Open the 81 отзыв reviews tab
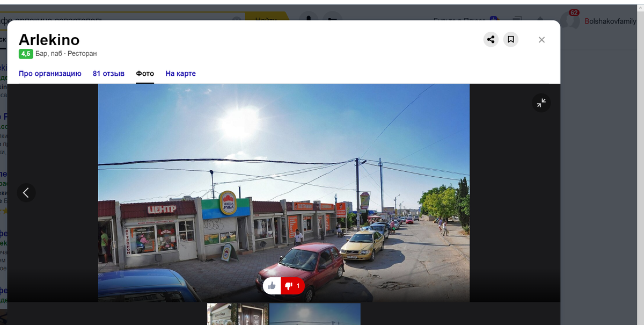Viewport: 644px width, 325px height. click(108, 74)
